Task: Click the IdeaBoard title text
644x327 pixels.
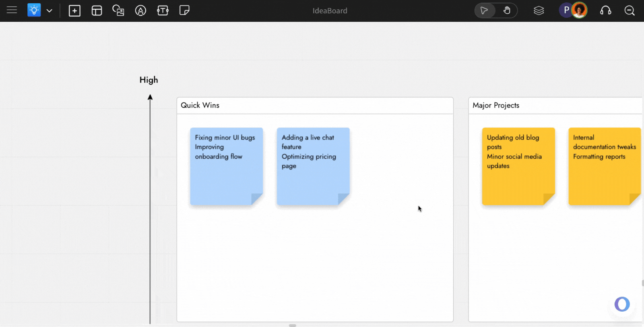Action: [330, 11]
